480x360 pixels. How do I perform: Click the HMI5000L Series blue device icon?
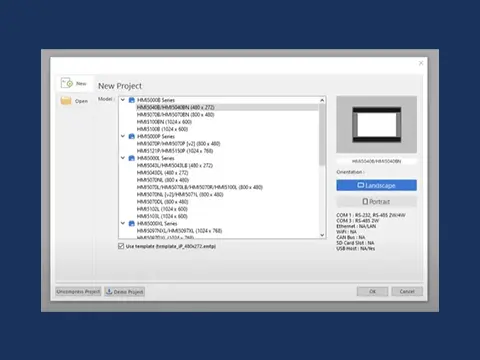(132, 158)
